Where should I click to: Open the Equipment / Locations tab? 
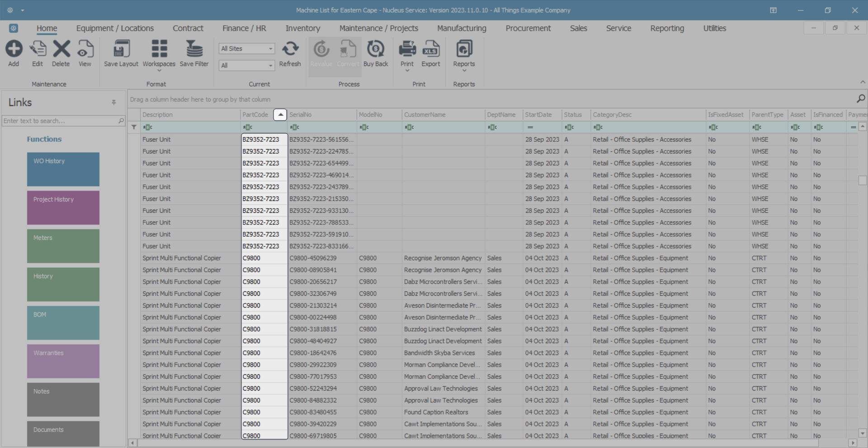click(115, 28)
